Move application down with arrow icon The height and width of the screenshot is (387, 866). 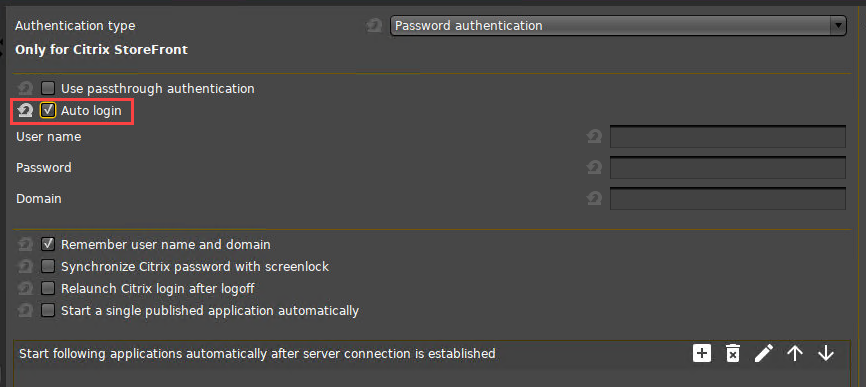point(826,353)
